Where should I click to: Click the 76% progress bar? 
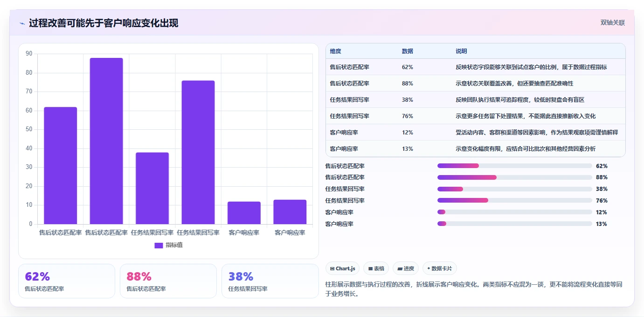click(515, 200)
